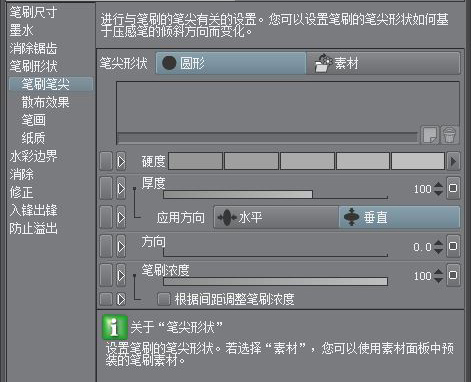Select 圆形 brush tip shape
The image size is (471, 382).
point(231,63)
